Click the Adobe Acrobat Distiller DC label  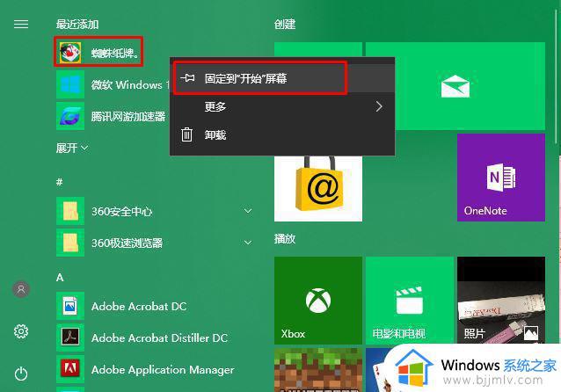159,338
